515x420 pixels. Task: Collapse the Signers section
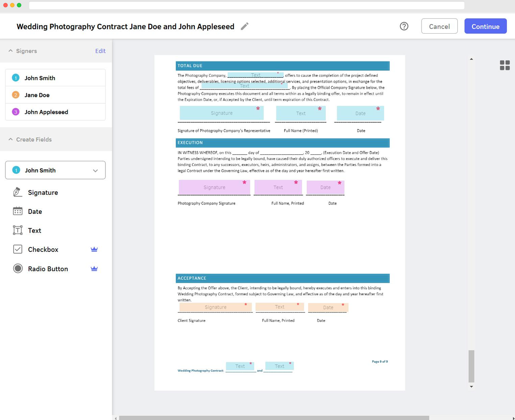pyautogui.click(x=10, y=51)
